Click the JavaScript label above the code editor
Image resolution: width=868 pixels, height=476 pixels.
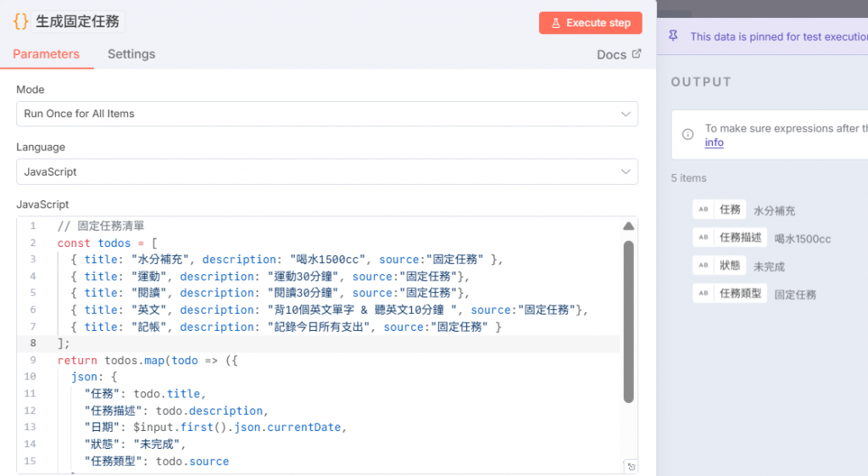pyautogui.click(x=42, y=204)
